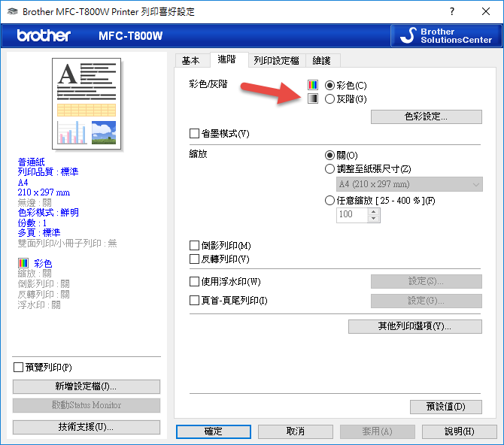Screen dimensions: 504x445
Task: Select 任意縮放 [25 - 400 %] radio option
Action: click(329, 201)
